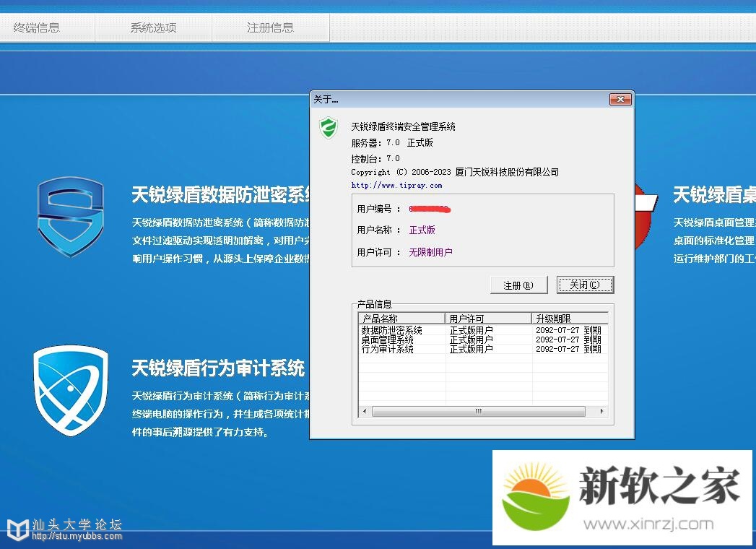
Task: Open the 终端信息 tab
Action: (37, 27)
